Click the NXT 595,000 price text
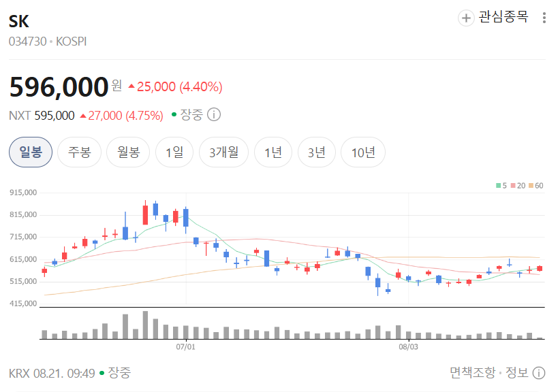Image resolution: width=560 pixels, height=392 pixels. (42, 116)
